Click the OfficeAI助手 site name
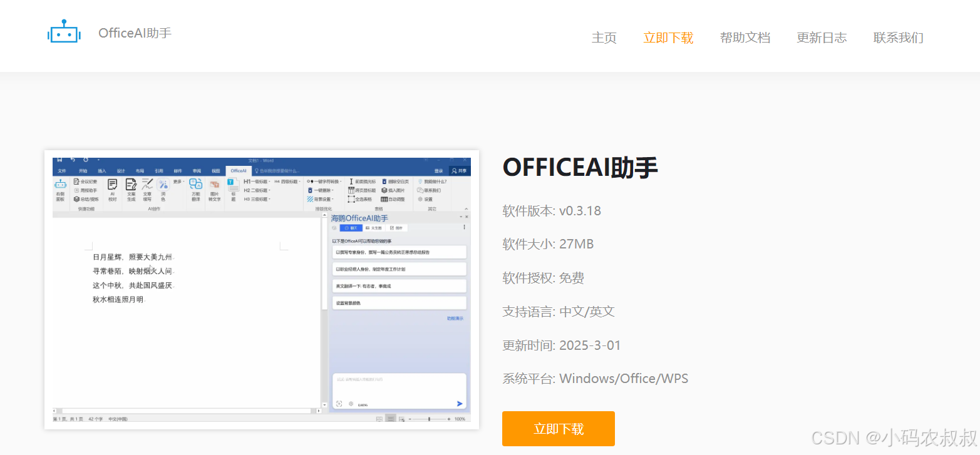This screenshot has height=455, width=980. (x=135, y=33)
